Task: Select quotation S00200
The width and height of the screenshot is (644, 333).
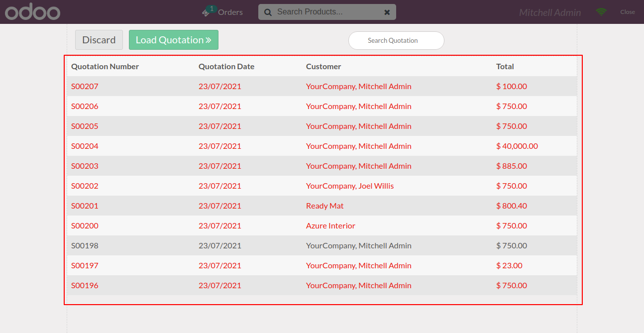Action: pyautogui.click(x=322, y=225)
